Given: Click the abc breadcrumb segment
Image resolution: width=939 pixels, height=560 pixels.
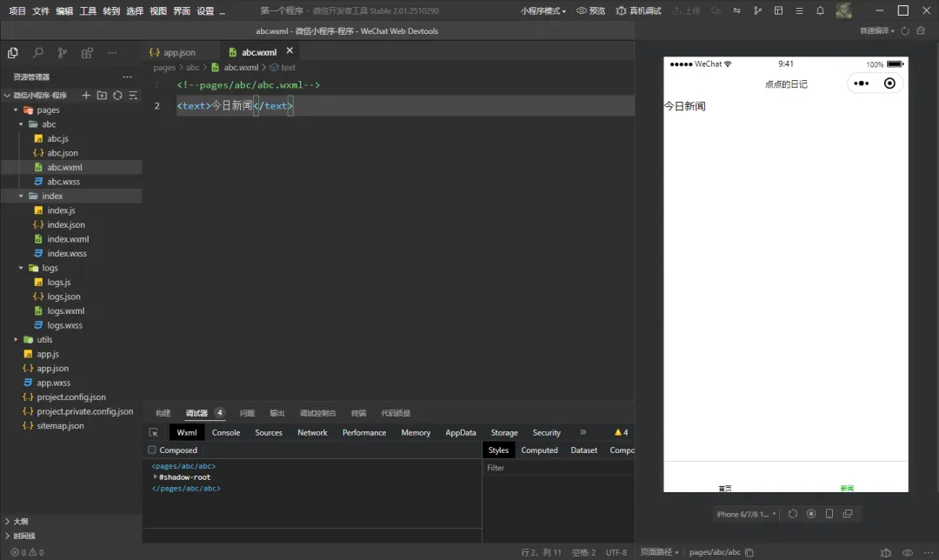Looking at the screenshot, I should pos(192,68).
